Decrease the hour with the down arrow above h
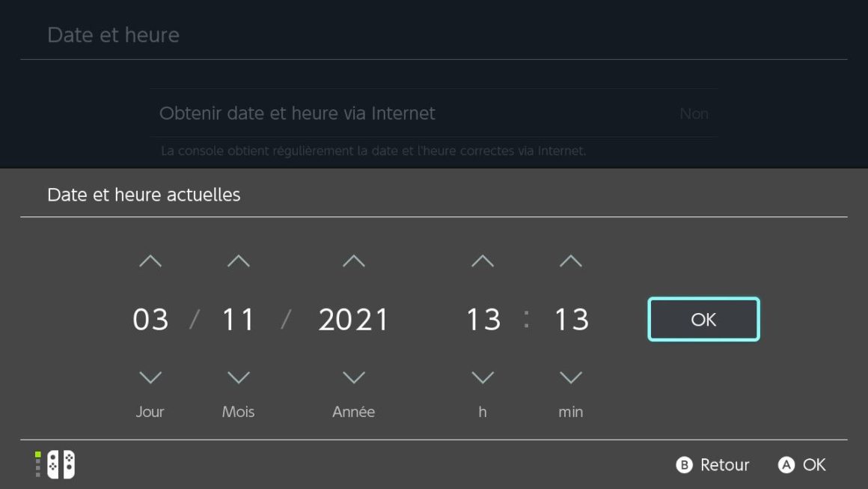The width and height of the screenshot is (868, 489). [x=483, y=377]
